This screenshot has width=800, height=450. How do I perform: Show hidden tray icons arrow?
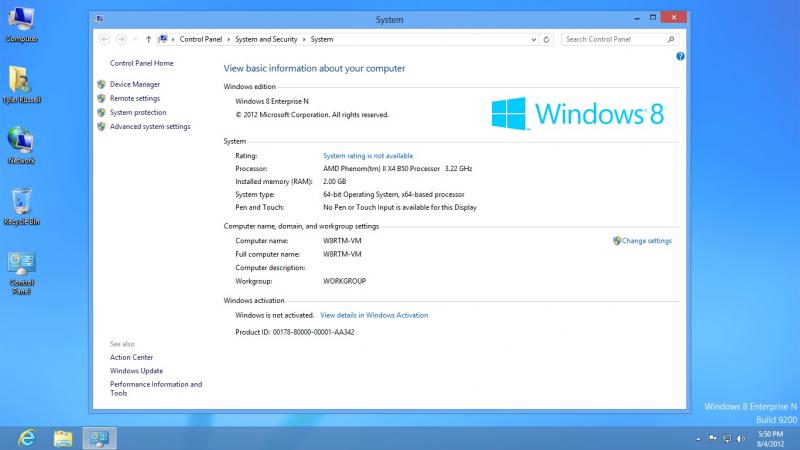[x=698, y=439]
